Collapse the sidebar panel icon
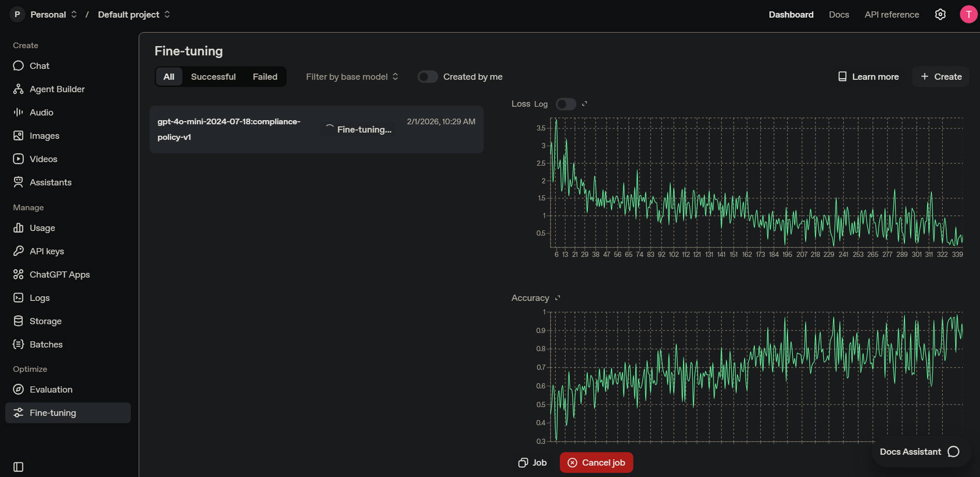Image resolution: width=980 pixels, height=477 pixels. 19,467
